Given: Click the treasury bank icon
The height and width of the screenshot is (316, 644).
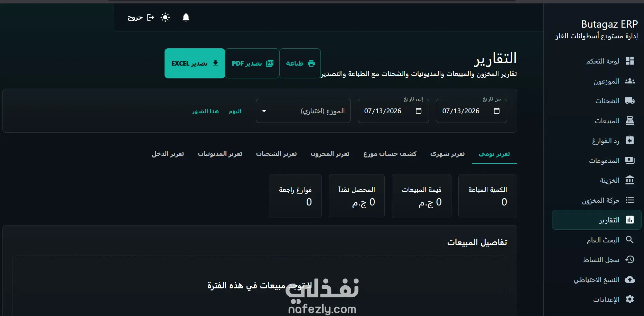Looking at the screenshot, I should coord(630,180).
